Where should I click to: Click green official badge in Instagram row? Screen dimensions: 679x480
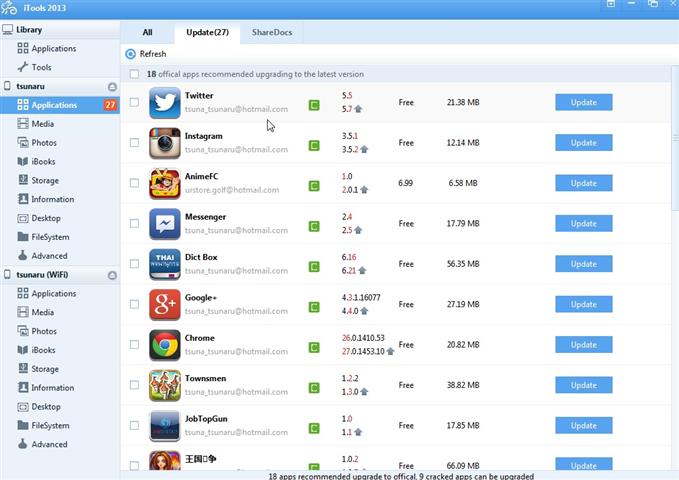tap(314, 146)
